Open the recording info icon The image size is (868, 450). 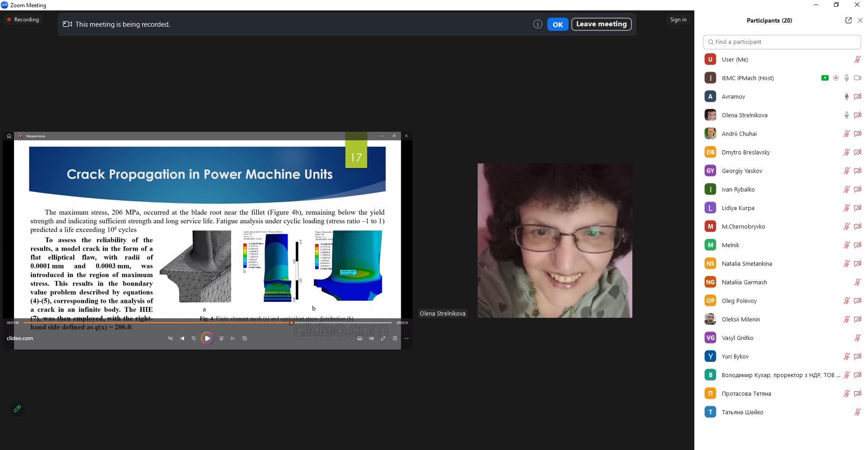click(537, 24)
